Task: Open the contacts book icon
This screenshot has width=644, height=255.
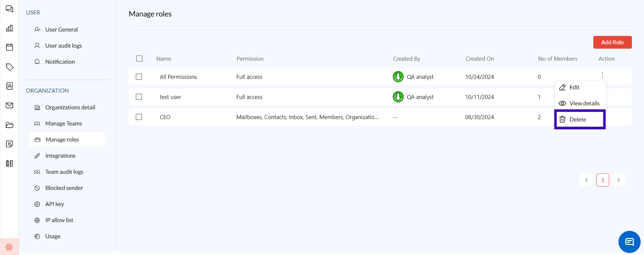Action: [9, 86]
